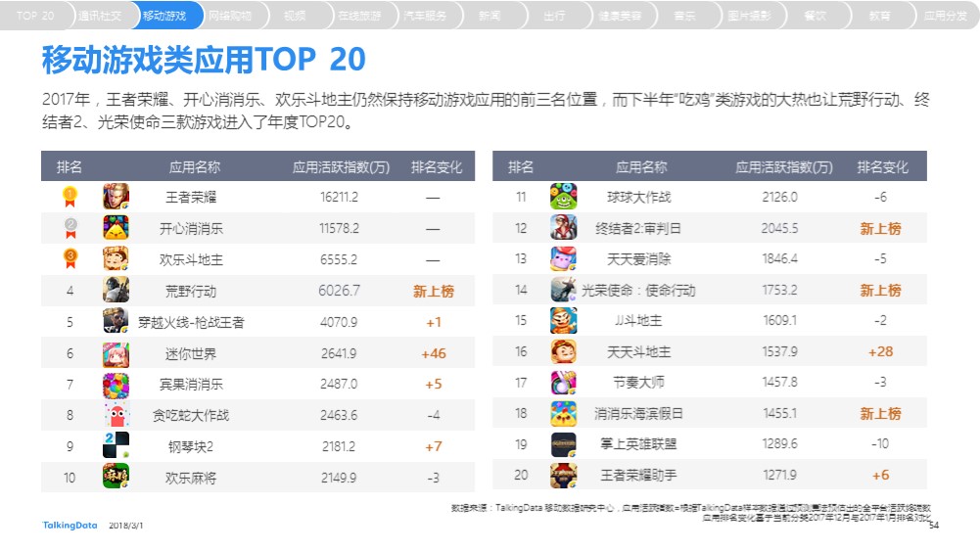The height and width of the screenshot is (551, 980).
Task: Click the 11578.2 activity index value
Action: (340, 229)
